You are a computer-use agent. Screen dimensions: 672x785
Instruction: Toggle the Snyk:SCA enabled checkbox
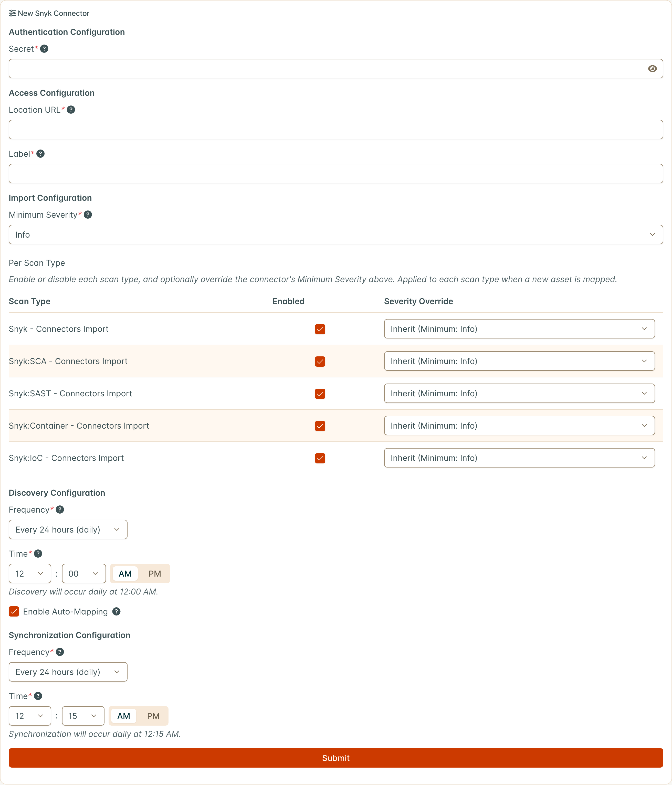pos(320,362)
